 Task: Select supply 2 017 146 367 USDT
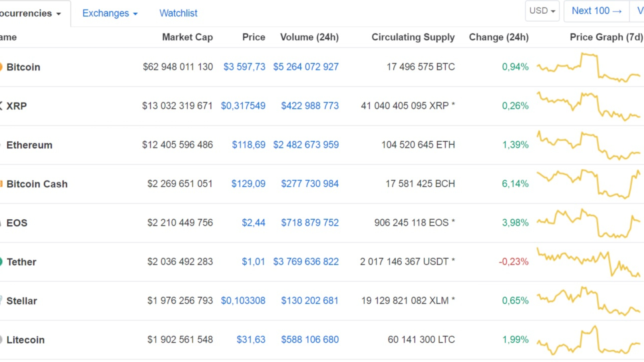click(404, 262)
